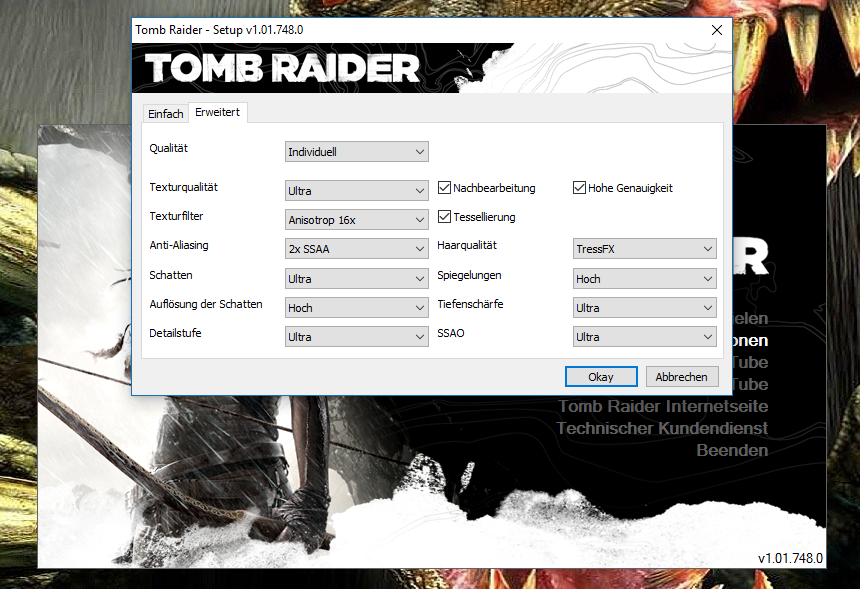Viewport: 860px width, 589px height.
Task: Close the Tomb Raider Setup dialog
Action: pyautogui.click(x=716, y=30)
